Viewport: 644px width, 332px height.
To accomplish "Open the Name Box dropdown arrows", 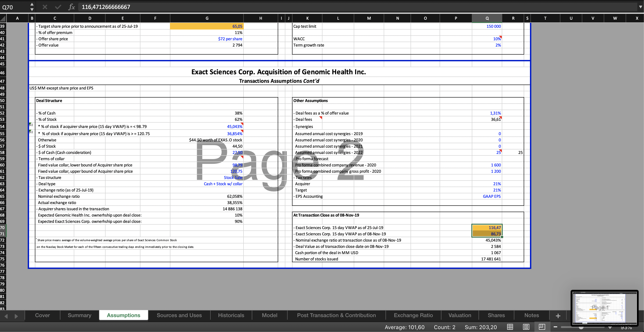I will click(32, 7).
